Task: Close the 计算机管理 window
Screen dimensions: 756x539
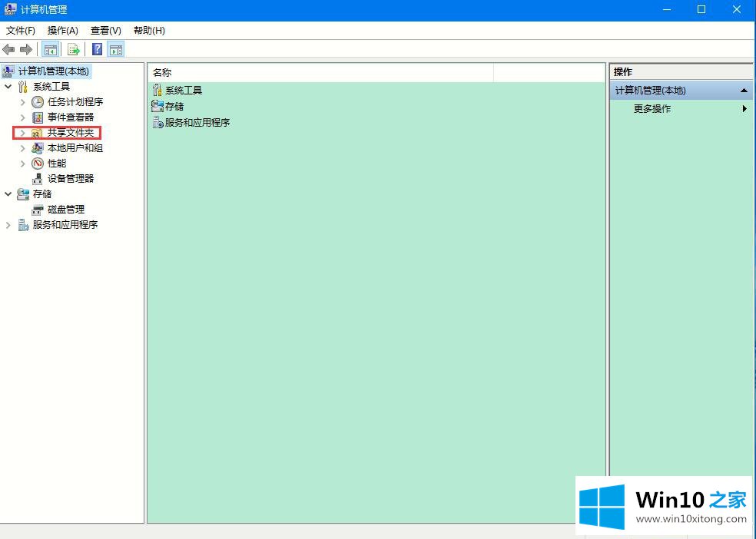Action: pos(737,10)
